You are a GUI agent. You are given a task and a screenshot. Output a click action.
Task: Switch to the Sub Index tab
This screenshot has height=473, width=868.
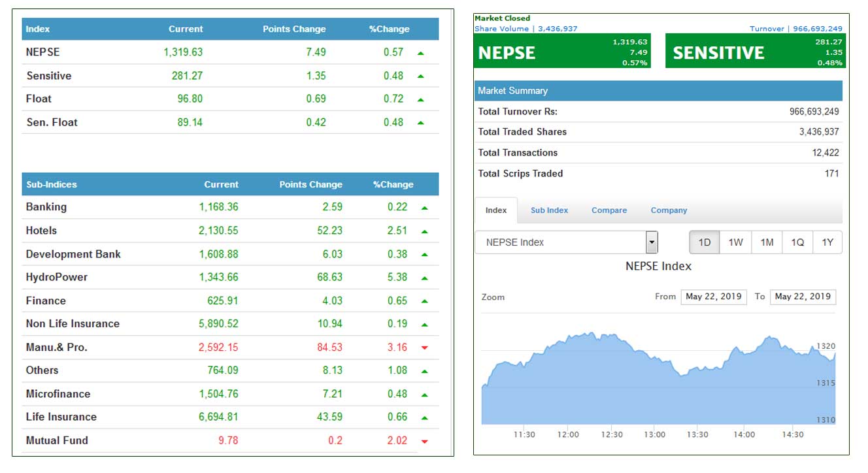(x=549, y=210)
